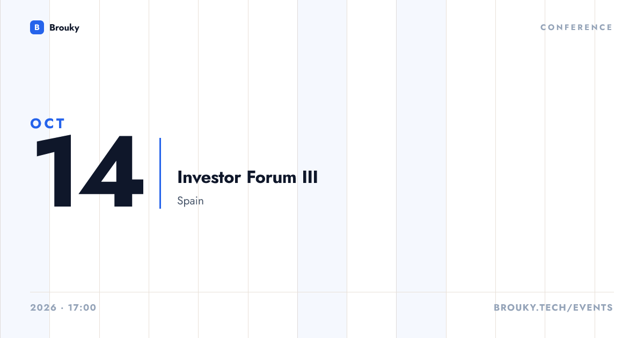Select the CONFERENCE label at top right
This screenshot has width=644, height=338.
576,27
